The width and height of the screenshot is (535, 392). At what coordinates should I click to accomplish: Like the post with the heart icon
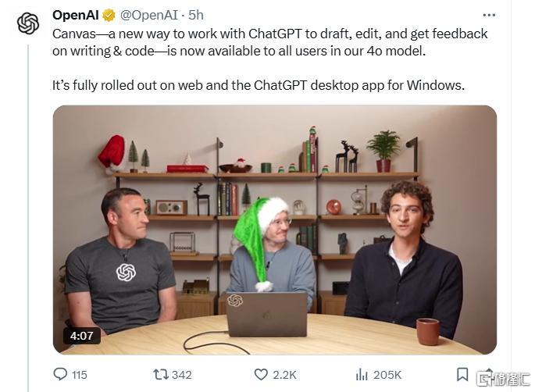point(261,375)
